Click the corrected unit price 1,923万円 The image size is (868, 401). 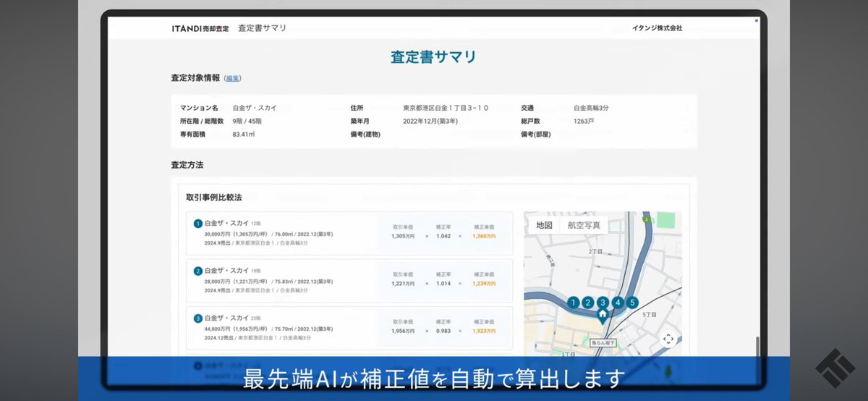(484, 331)
